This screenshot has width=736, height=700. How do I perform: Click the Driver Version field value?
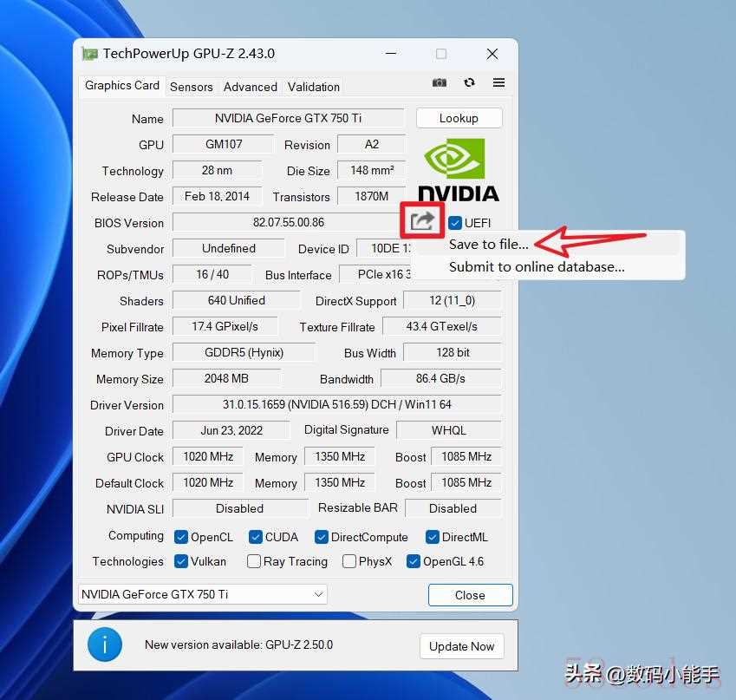337,404
